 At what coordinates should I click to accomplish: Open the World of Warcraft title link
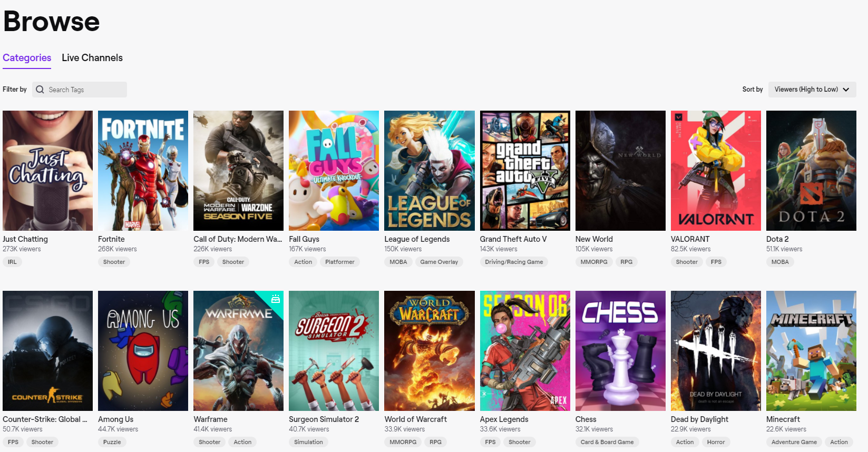[x=415, y=419]
